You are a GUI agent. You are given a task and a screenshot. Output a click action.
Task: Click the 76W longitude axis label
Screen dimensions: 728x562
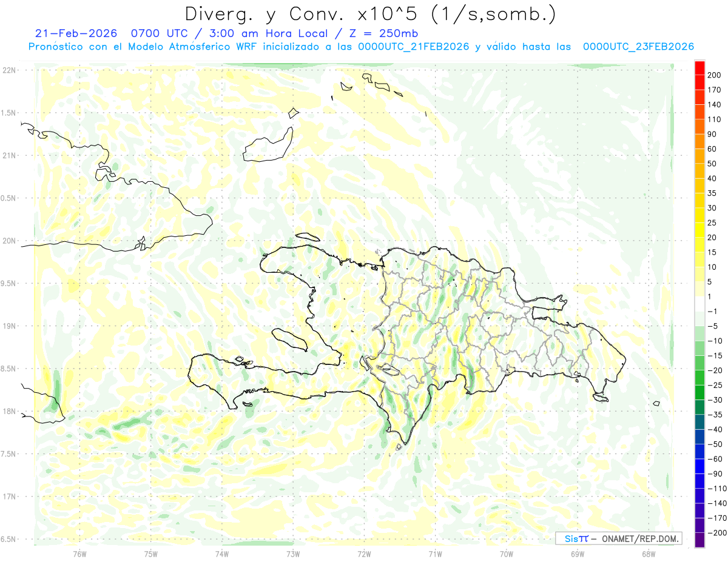[x=80, y=554]
